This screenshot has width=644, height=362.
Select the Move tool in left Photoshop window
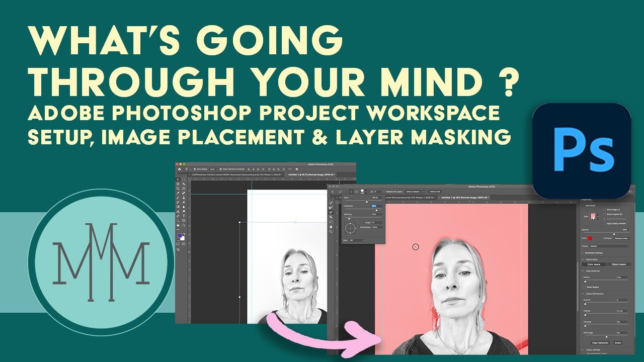[x=178, y=179]
